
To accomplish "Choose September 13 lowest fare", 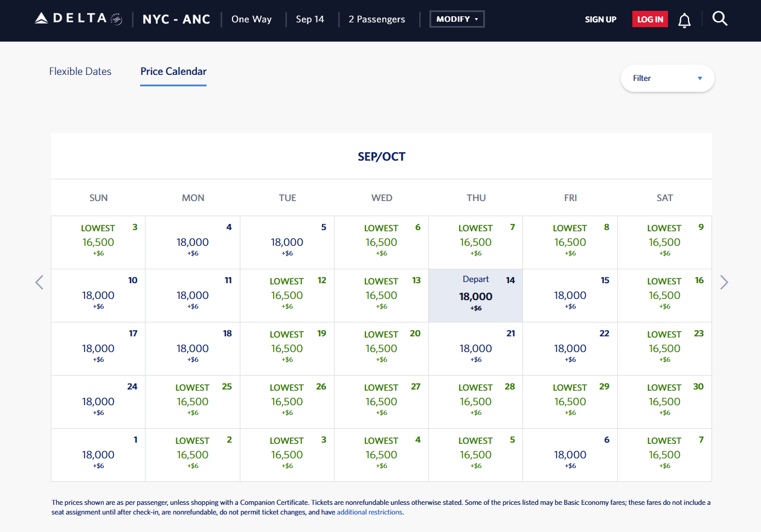I will pos(382,296).
